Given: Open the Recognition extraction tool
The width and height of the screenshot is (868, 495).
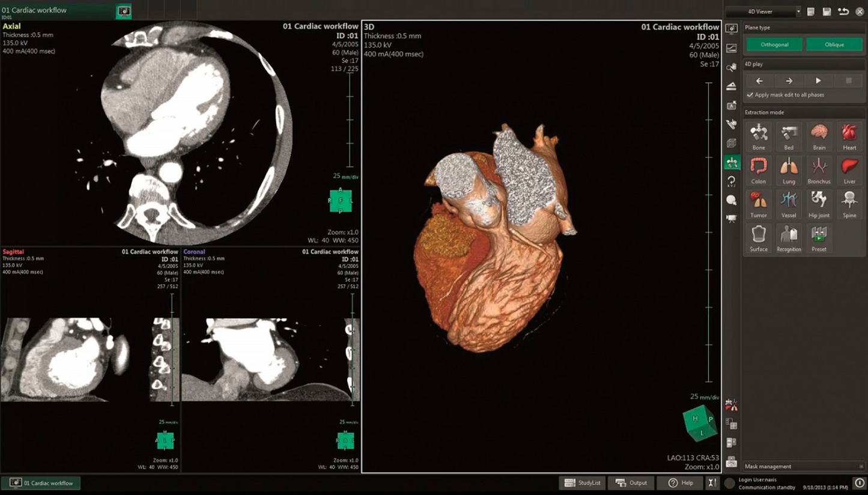Looking at the screenshot, I should [789, 238].
